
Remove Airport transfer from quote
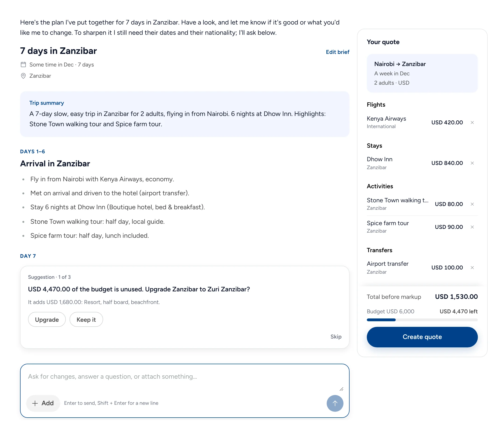pyautogui.click(x=472, y=268)
